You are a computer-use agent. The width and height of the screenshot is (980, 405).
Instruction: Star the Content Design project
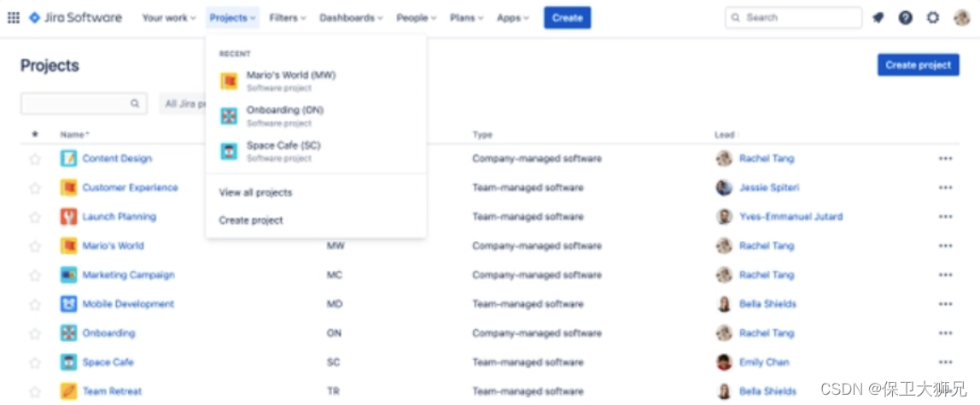click(x=35, y=159)
